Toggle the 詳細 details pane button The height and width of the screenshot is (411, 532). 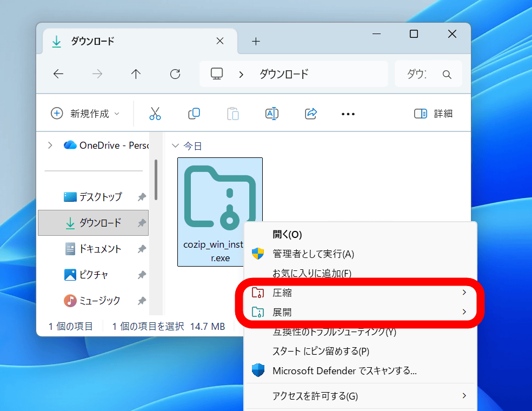point(433,114)
